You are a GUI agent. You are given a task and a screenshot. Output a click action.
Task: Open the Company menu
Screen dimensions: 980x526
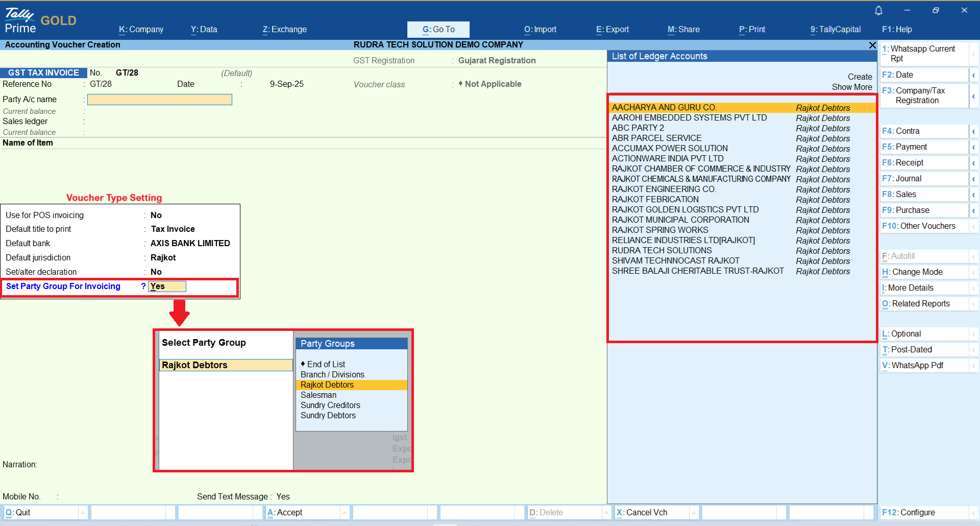pyautogui.click(x=141, y=30)
